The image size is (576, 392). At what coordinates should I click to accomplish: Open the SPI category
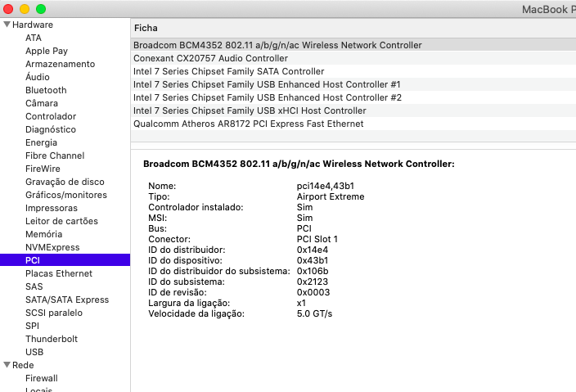coord(33,326)
